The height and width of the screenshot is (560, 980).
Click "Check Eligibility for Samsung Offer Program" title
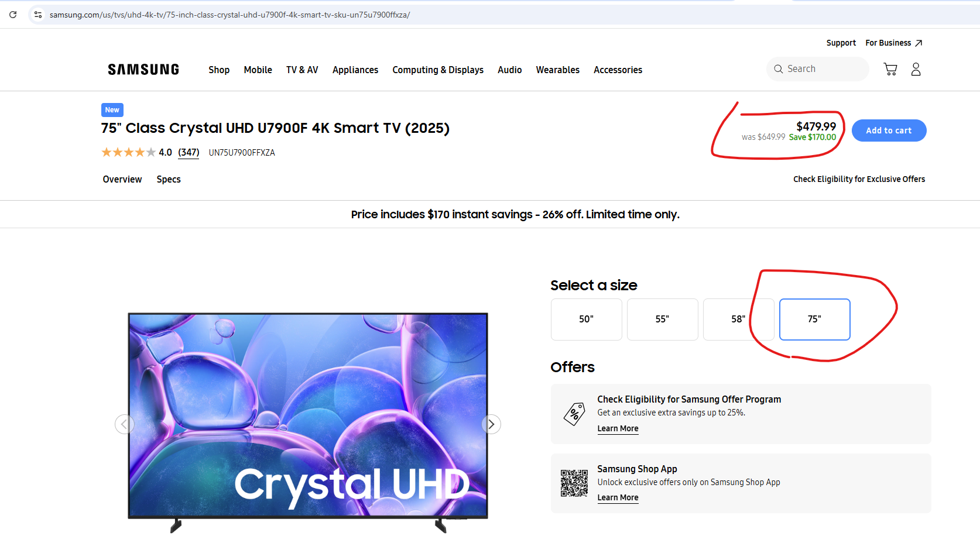click(x=689, y=400)
